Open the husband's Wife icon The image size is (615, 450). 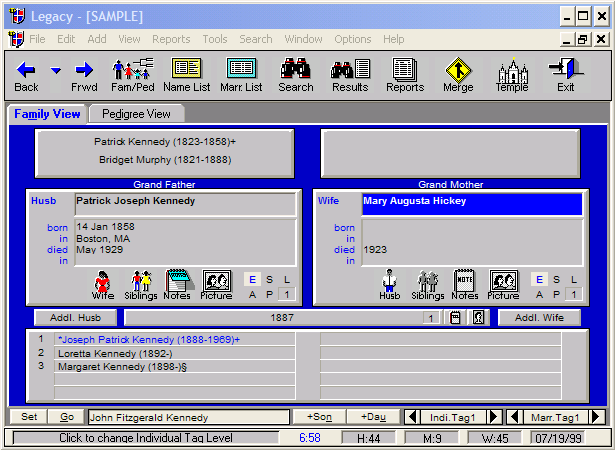tap(103, 285)
